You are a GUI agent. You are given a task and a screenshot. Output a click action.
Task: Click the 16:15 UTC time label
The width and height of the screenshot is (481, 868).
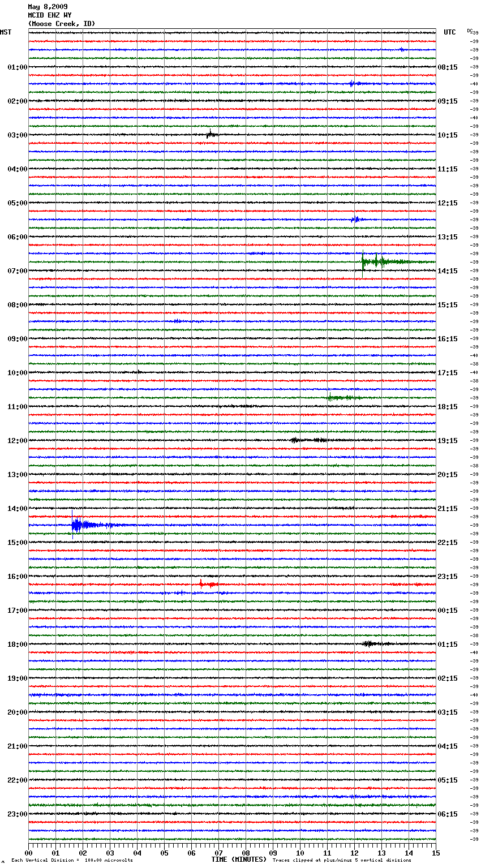(x=448, y=339)
